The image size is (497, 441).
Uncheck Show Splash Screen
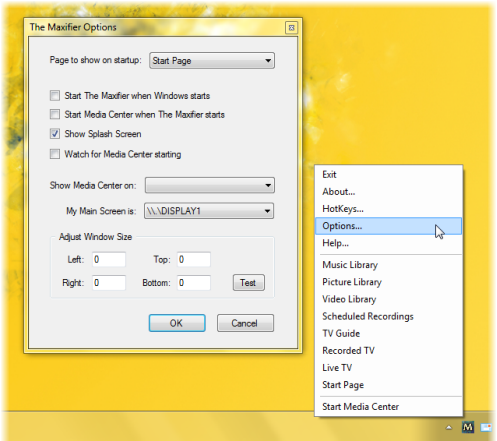tap(55, 134)
